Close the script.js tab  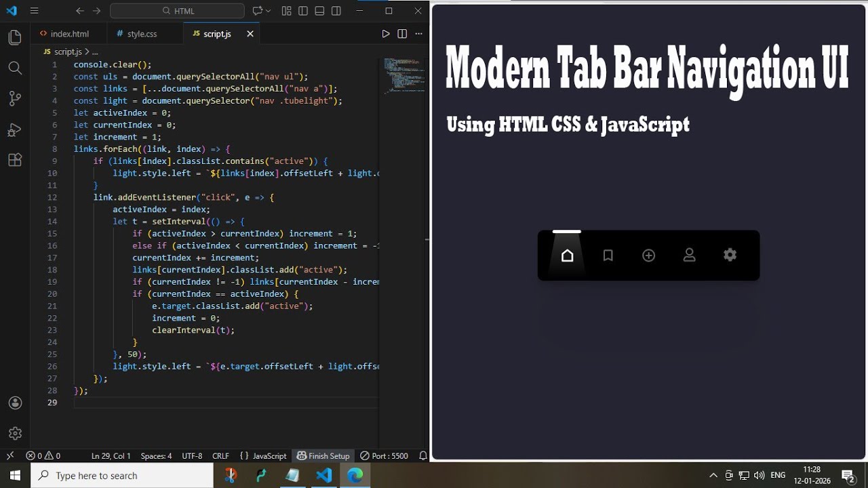pos(250,34)
